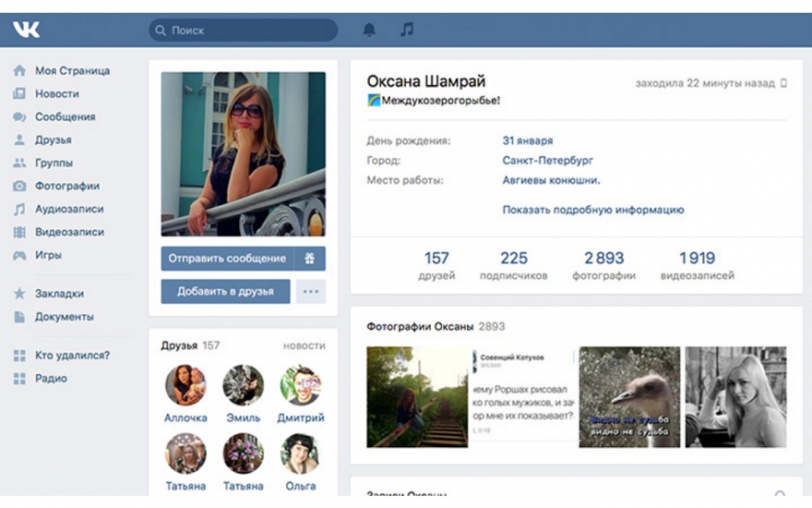
Task: Open the main profile photo
Action: click(x=244, y=154)
